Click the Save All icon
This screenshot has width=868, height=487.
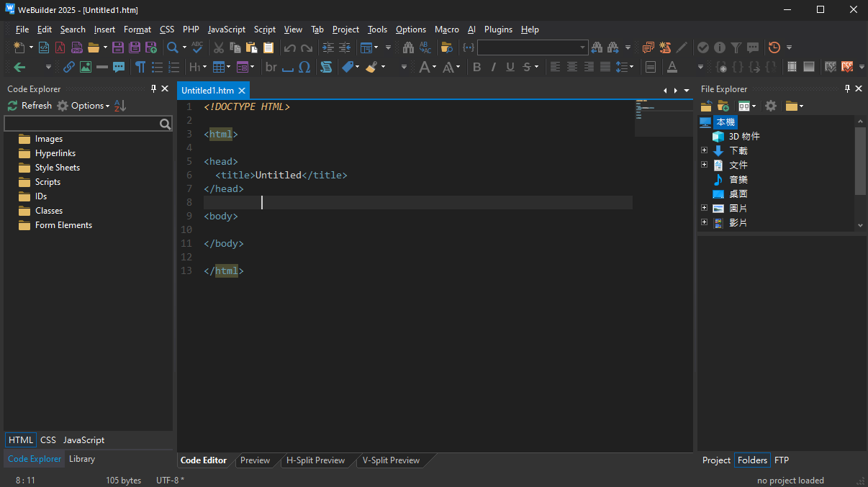click(134, 47)
